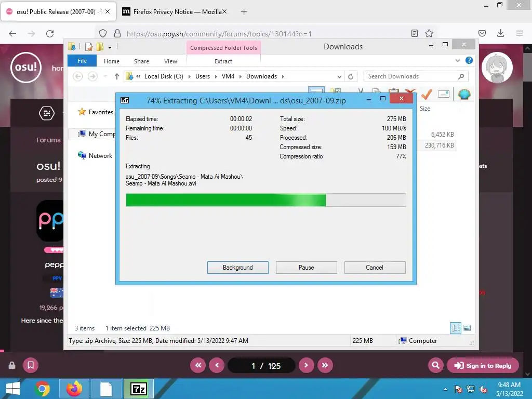Bookmark this page with star icon

[429, 33]
